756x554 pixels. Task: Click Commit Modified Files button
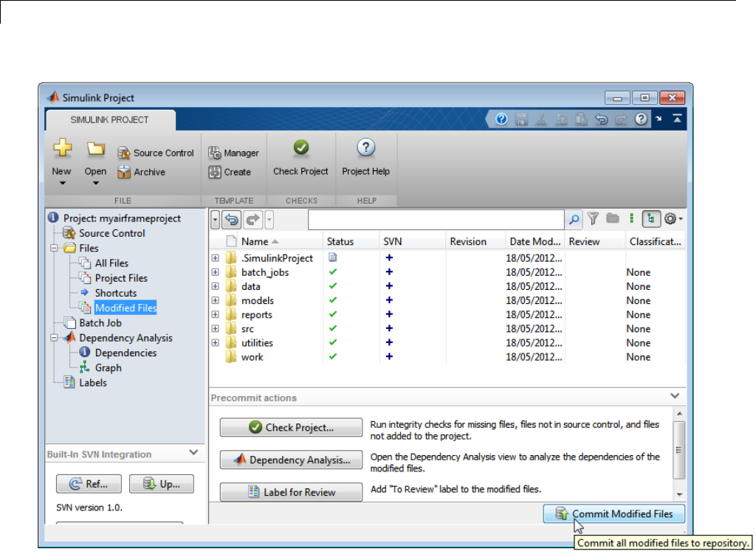(614, 514)
